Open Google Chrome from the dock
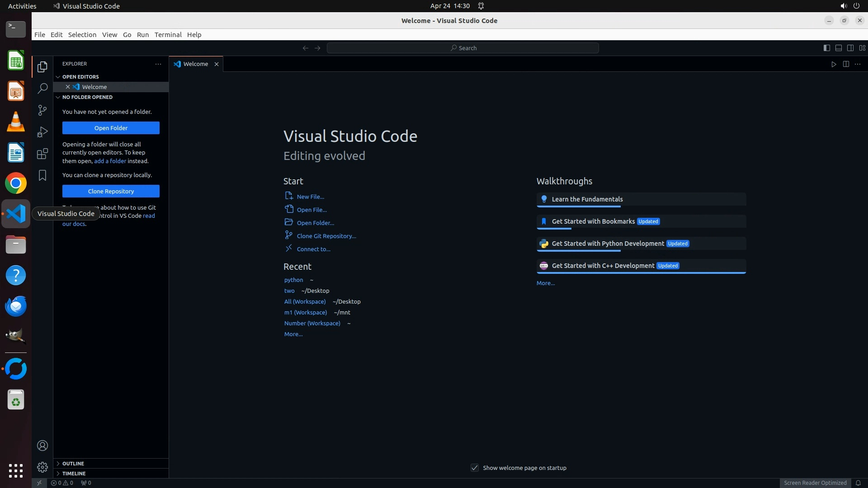The height and width of the screenshot is (488, 868). click(16, 183)
